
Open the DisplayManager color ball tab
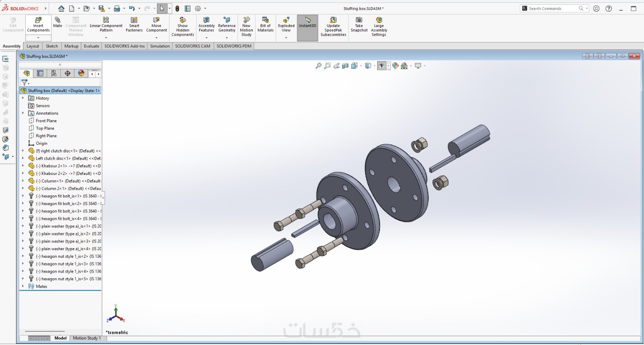coord(81,73)
